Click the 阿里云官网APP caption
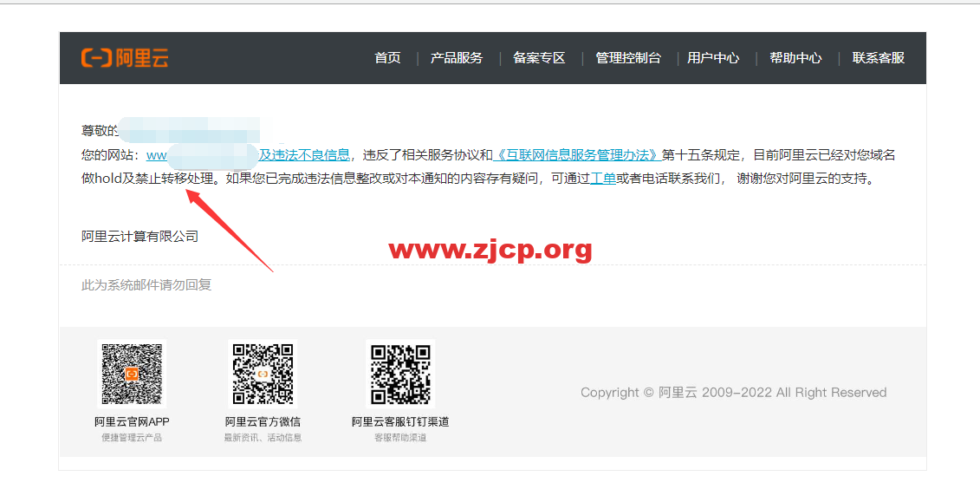This screenshot has width=980, height=502. 132,422
